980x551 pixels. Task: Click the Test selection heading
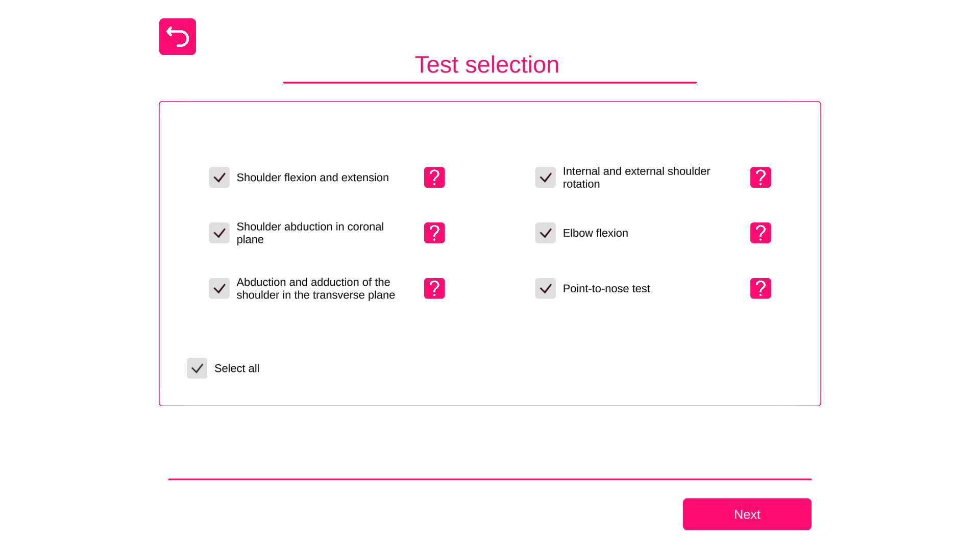[487, 65]
